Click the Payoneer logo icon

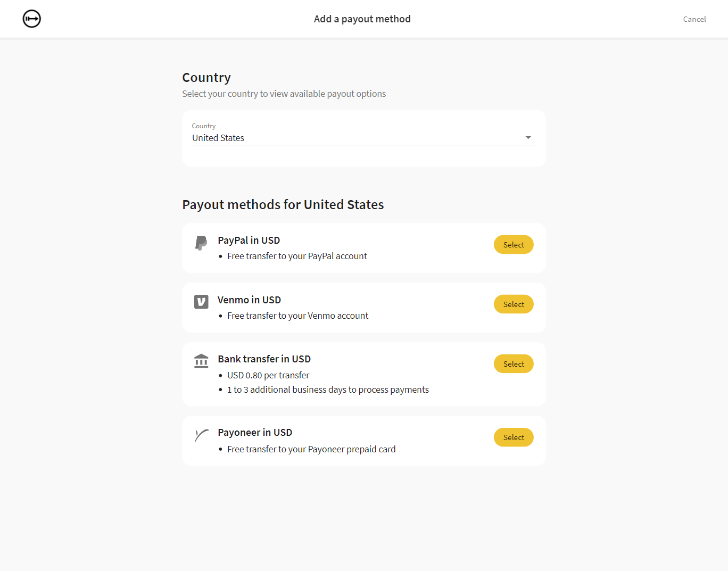coord(201,435)
